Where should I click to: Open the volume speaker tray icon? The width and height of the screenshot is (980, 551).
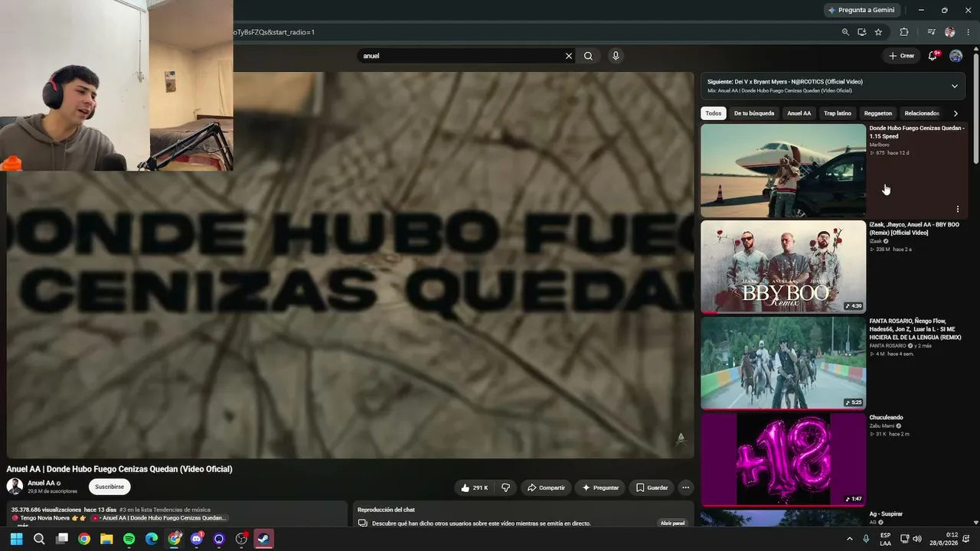(917, 539)
